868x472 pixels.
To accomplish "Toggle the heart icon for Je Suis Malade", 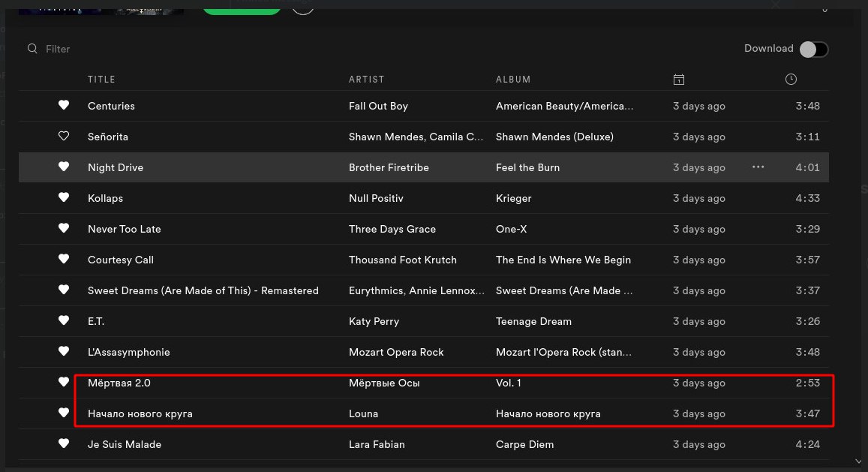I will click(x=64, y=443).
